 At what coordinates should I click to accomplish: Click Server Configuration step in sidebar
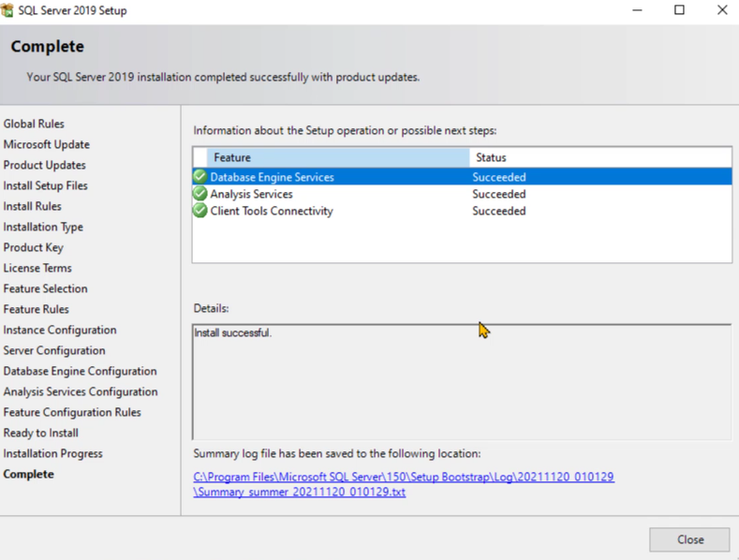(54, 350)
